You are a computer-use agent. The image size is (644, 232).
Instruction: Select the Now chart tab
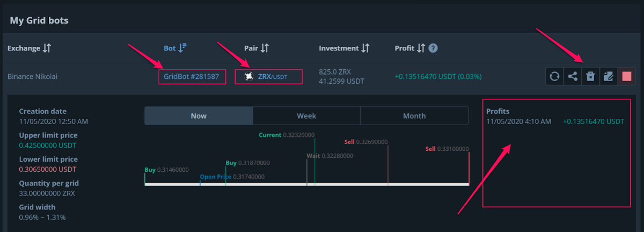199,116
